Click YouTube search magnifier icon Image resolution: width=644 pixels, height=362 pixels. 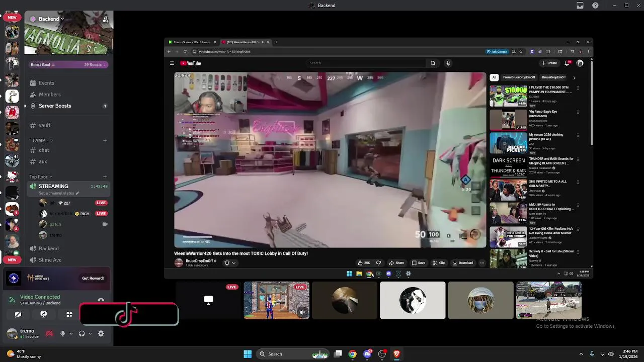coord(433,63)
